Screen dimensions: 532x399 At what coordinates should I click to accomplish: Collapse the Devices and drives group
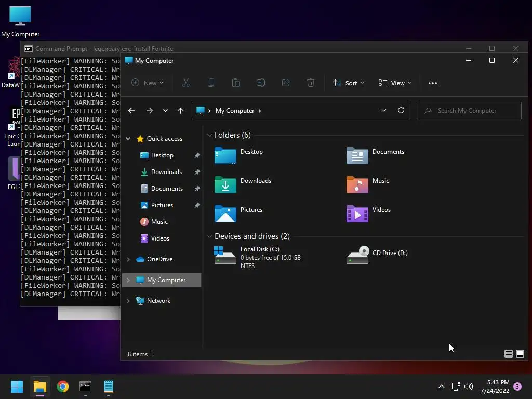(209, 236)
